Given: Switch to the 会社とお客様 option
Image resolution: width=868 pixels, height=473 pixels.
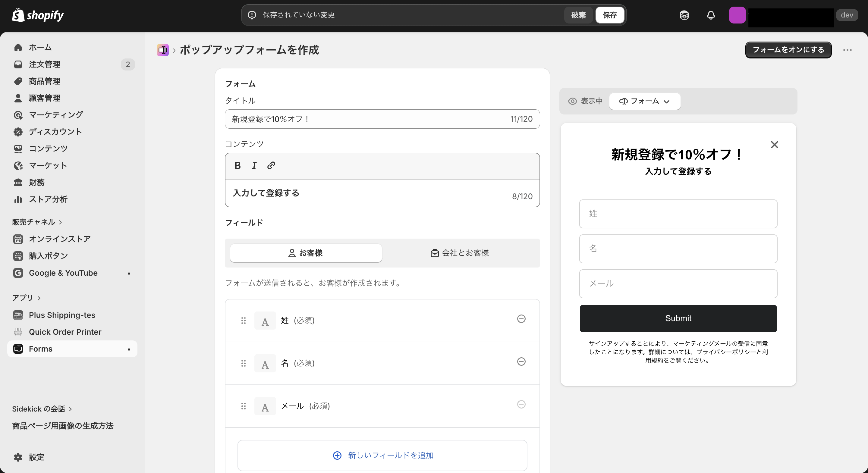Looking at the screenshot, I should (460, 253).
